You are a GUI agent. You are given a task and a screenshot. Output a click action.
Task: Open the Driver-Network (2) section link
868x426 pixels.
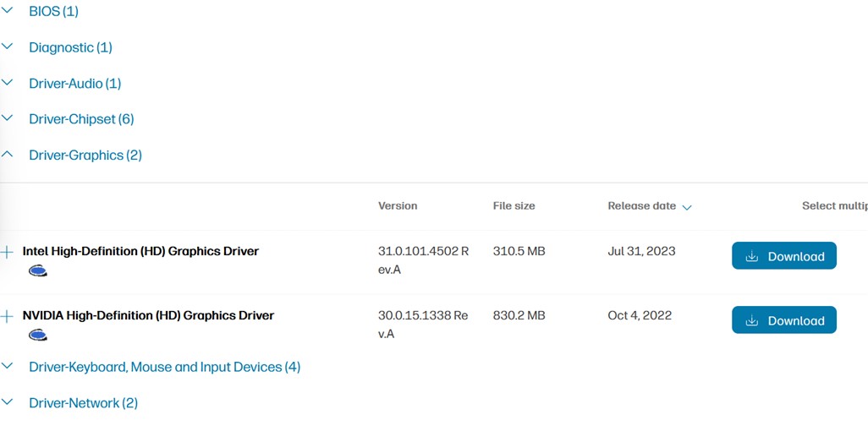(83, 403)
